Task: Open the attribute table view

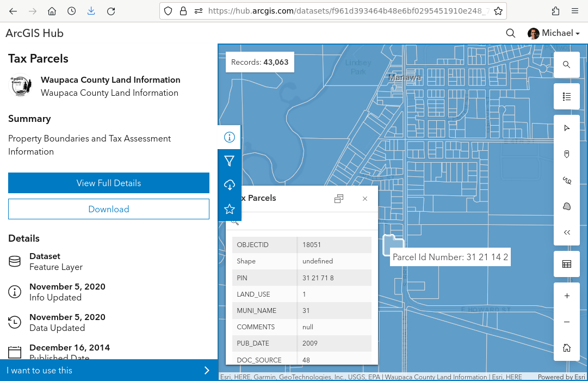Action: click(x=566, y=265)
